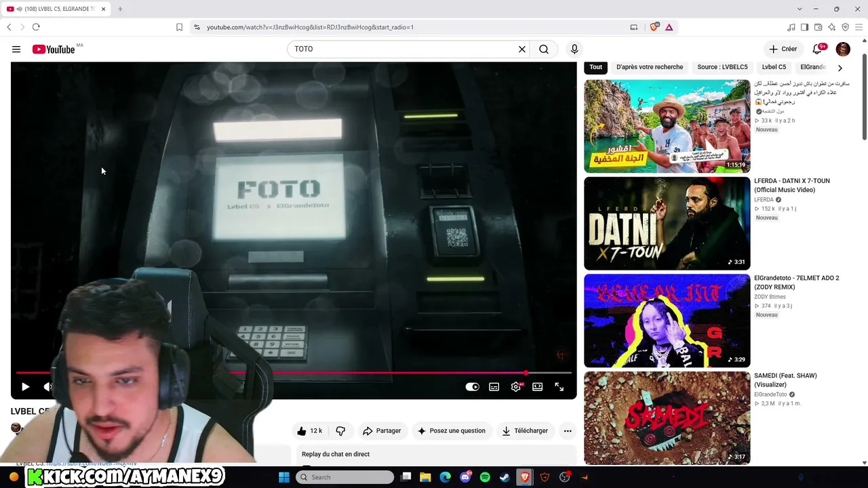Click the address bar URL

(310, 27)
